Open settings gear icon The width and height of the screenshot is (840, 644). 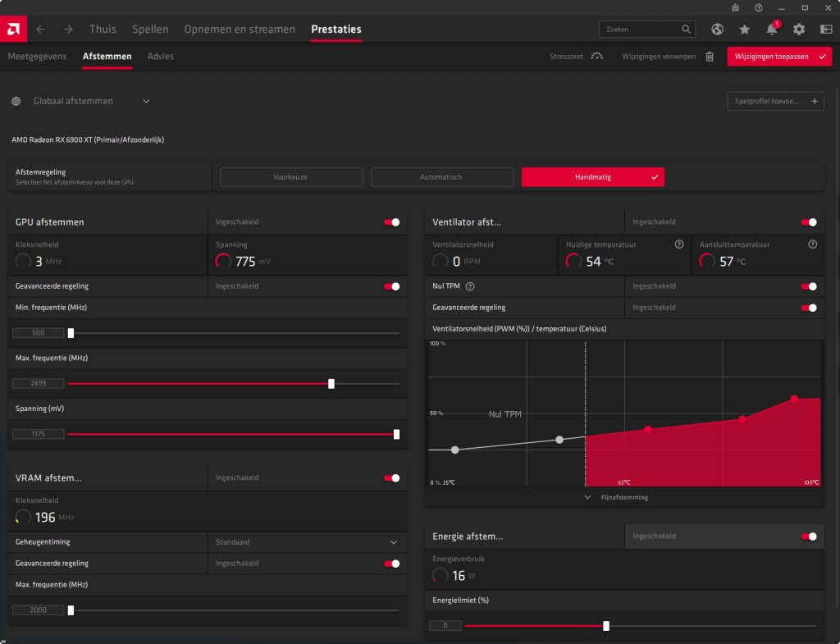[x=798, y=29]
